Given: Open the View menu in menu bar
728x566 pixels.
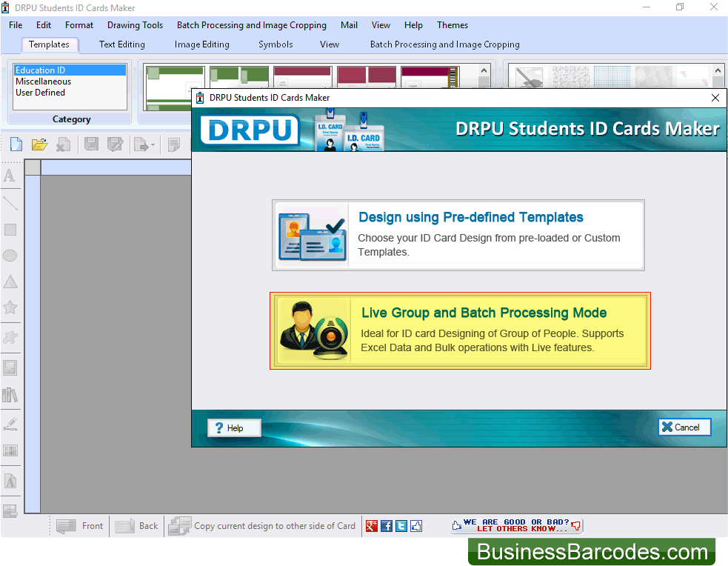Looking at the screenshot, I should pyautogui.click(x=381, y=25).
